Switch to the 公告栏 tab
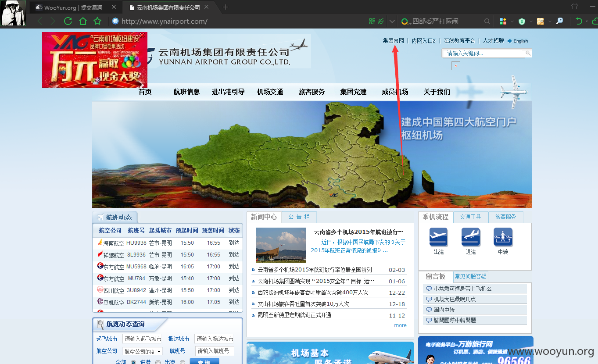This screenshot has width=598, height=364. point(299,217)
